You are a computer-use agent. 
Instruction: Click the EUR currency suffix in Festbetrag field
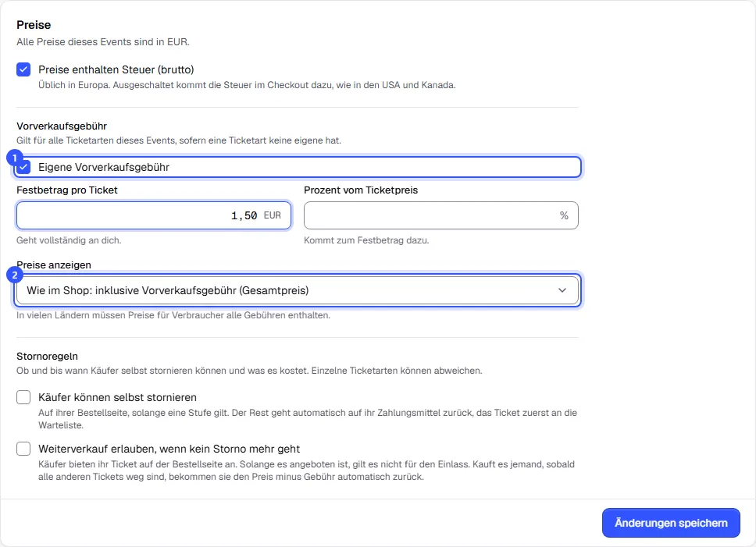[x=273, y=215]
